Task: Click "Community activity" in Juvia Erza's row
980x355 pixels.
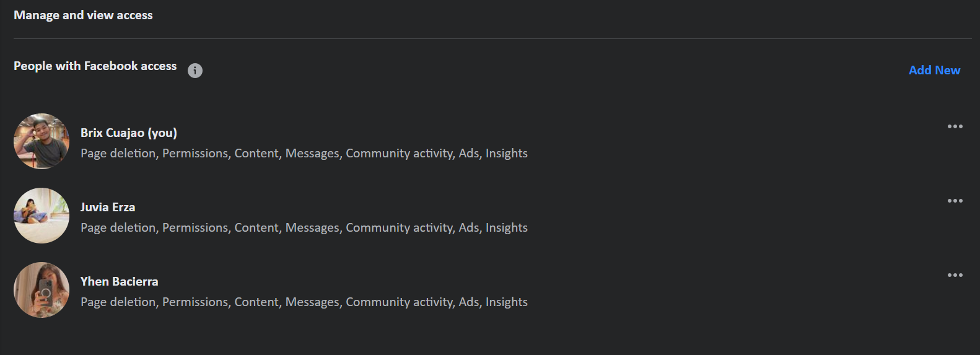Action: [399, 227]
